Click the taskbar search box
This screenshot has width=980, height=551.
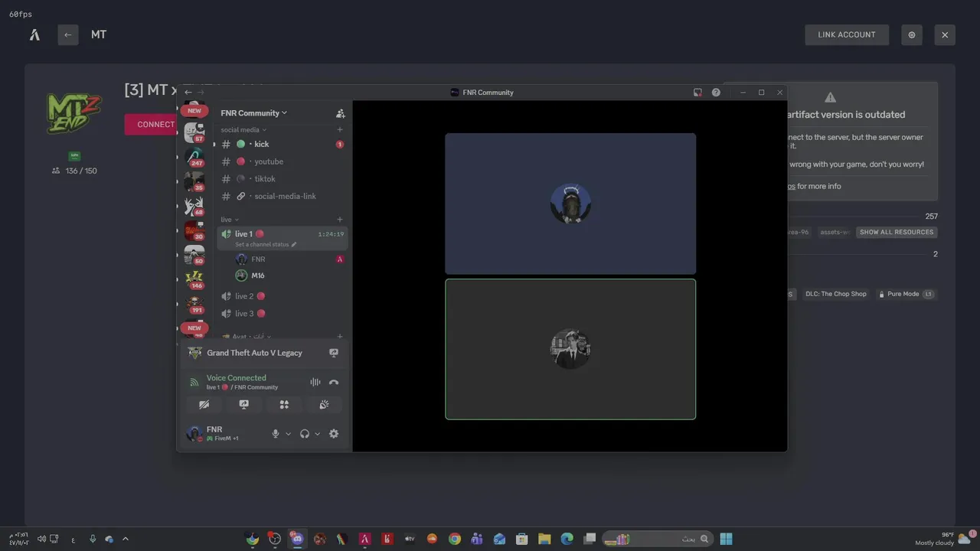[657, 539]
